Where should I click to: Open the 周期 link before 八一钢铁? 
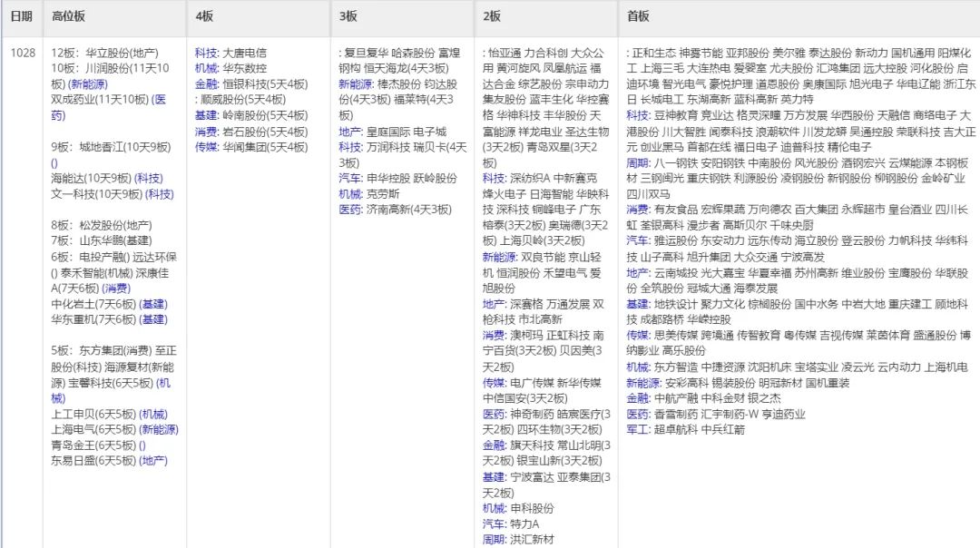point(638,163)
